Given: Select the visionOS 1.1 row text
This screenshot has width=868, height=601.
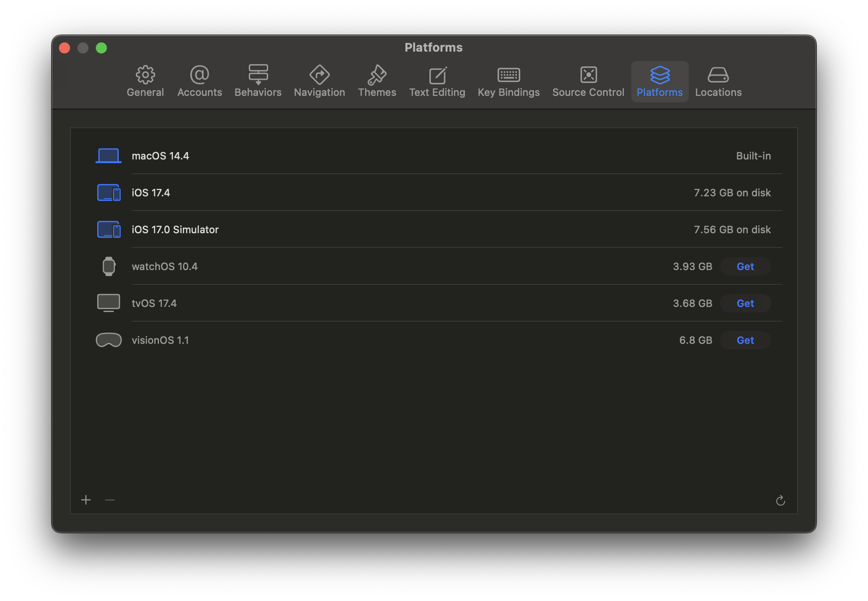Looking at the screenshot, I should [x=160, y=340].
